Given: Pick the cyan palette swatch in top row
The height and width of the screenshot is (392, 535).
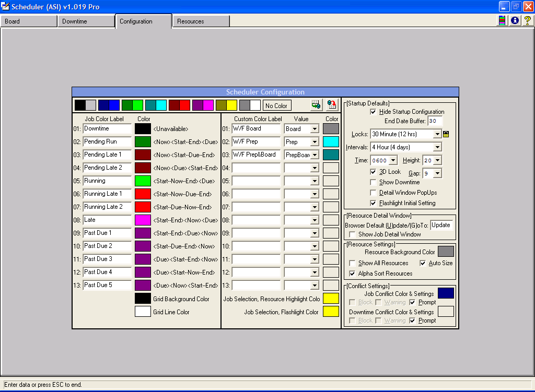Looking at the screenshot, I should pos(161,105).
